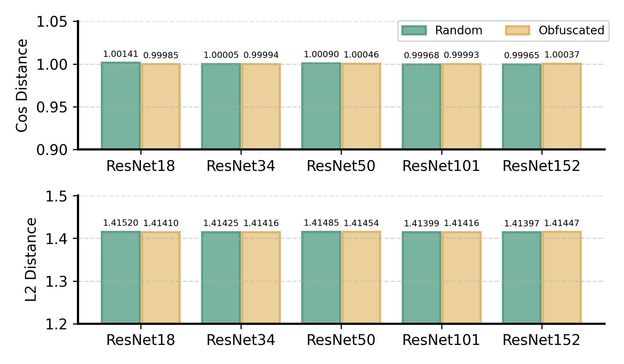Click the tan Obfuscated legend swatch
Viewport: 624px width, 364px height.
tap(517, 31)
